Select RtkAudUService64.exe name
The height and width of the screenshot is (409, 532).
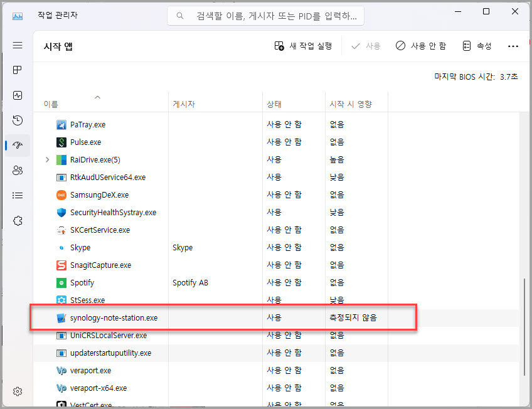point(107,178)
